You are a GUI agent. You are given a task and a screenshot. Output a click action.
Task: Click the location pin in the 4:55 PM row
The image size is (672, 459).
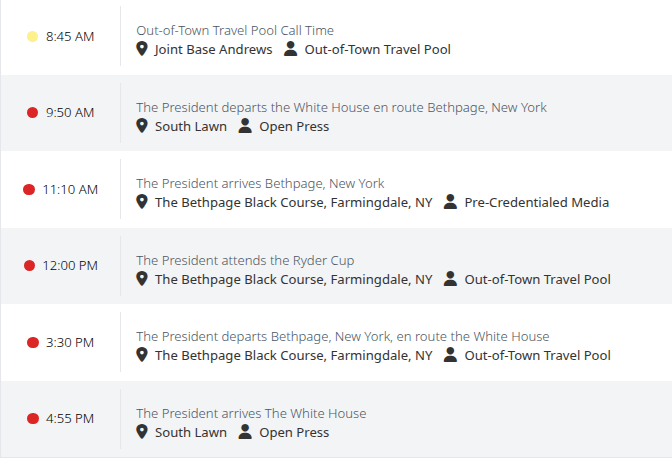142,432
